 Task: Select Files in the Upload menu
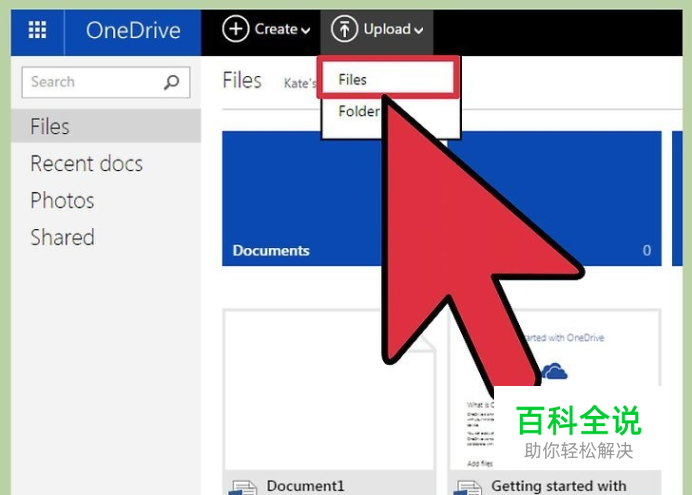[x=388, y=79]
